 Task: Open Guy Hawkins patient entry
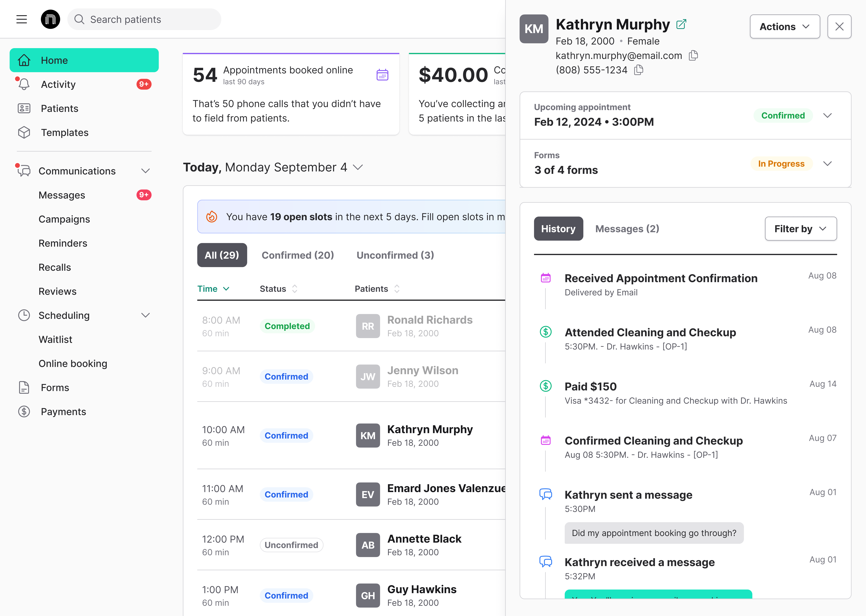click(x=406, y=596)
